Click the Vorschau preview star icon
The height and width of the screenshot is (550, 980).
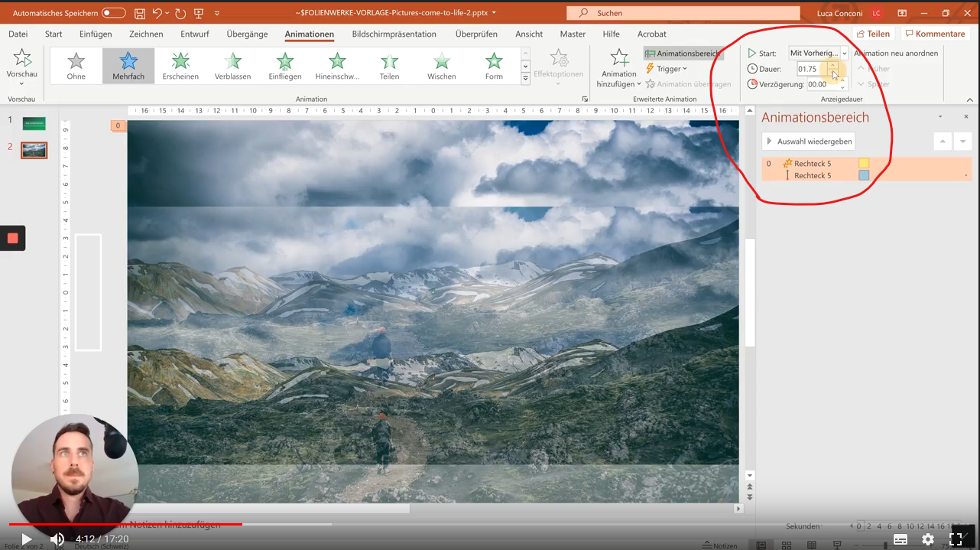click(x=22, y=58)
